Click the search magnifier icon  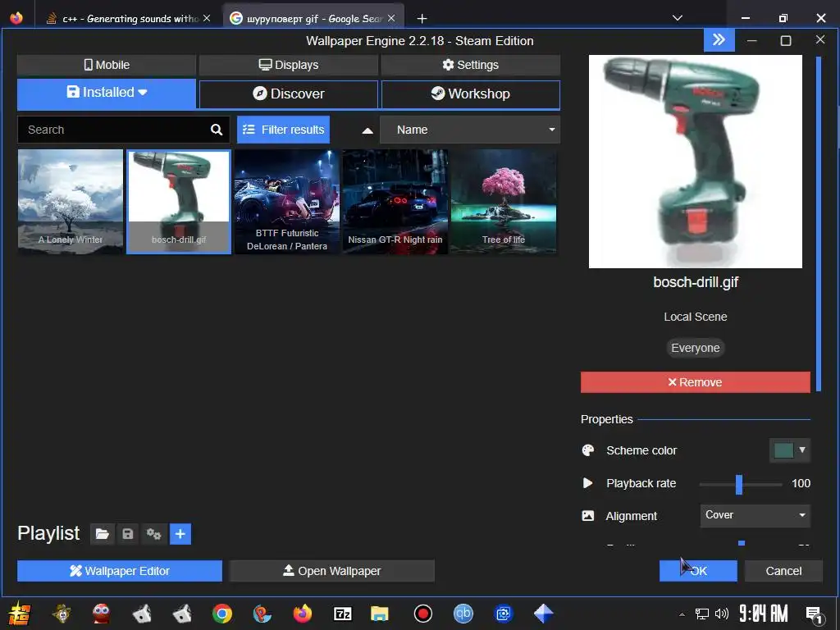tap(217, 130)
